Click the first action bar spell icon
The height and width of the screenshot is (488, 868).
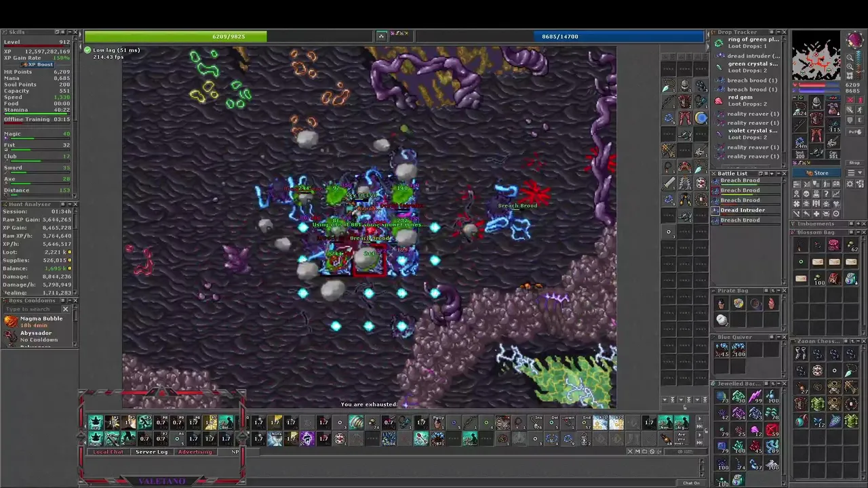(x=95, y=422)
